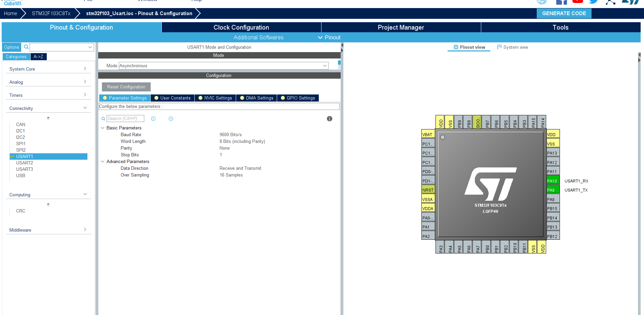Switch to System view
Viewport: 644px width, 315px height.
[x=513, y=47]
